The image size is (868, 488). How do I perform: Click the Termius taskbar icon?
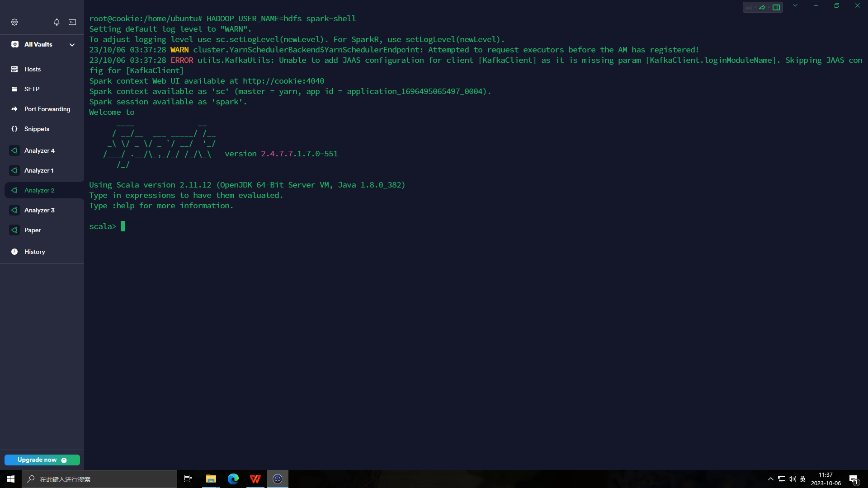[x=278, y=479]
